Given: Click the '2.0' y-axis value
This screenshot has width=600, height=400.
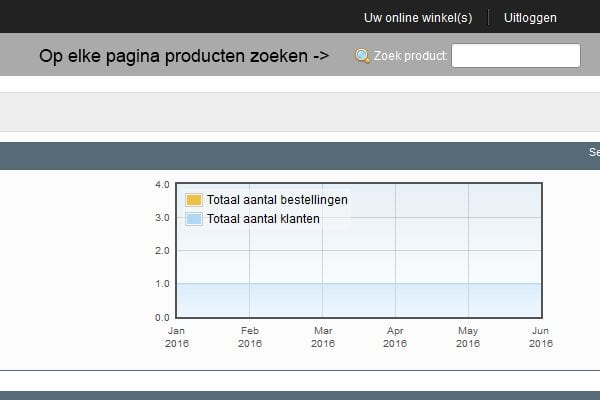Looking at the screenshot, I should (162, 251).
